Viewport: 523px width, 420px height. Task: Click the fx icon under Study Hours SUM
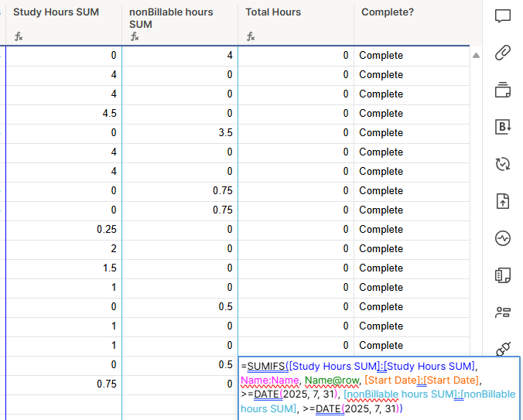(x=19, y=36)
